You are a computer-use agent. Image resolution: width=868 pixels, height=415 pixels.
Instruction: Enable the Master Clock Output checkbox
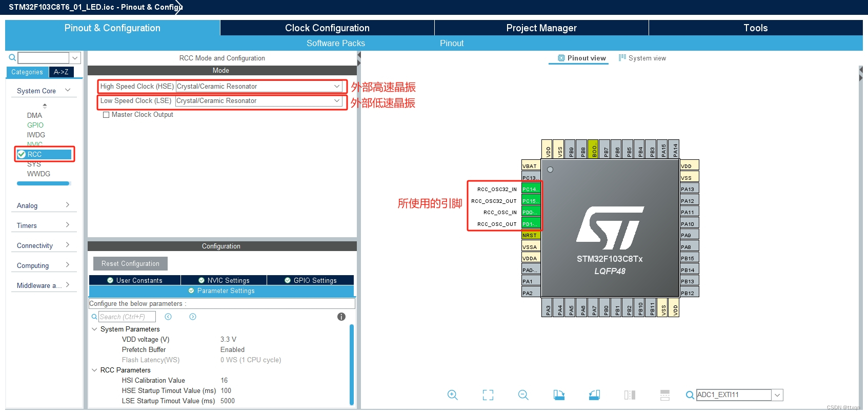click(x=106, y=115)
